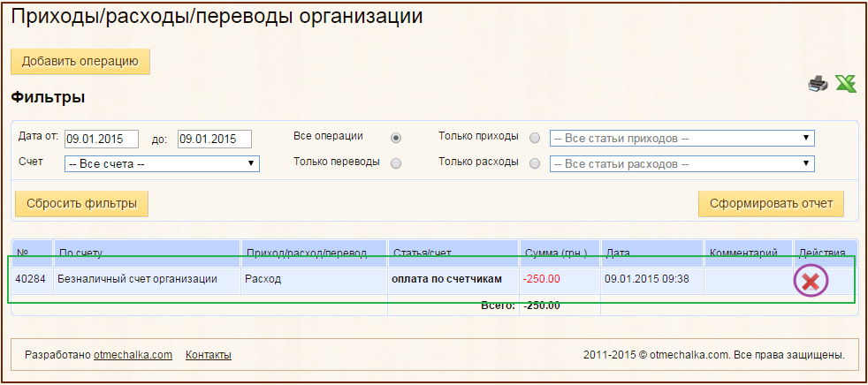Viewport: 868px width, 385px height.
Task: Click the 'Приход/расход/перевод' column header
Action: tap(315, 253)
